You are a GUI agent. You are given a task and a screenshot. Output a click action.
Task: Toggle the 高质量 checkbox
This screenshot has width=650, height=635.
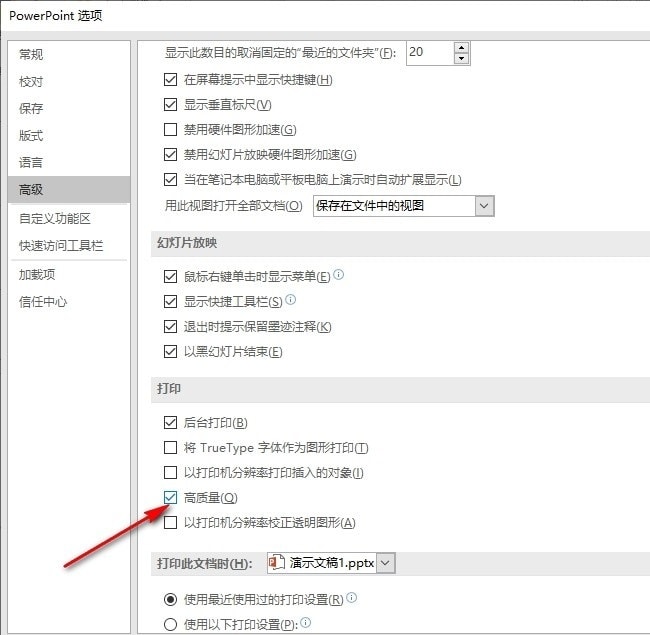pyautogui.click(x=170, y=498)
